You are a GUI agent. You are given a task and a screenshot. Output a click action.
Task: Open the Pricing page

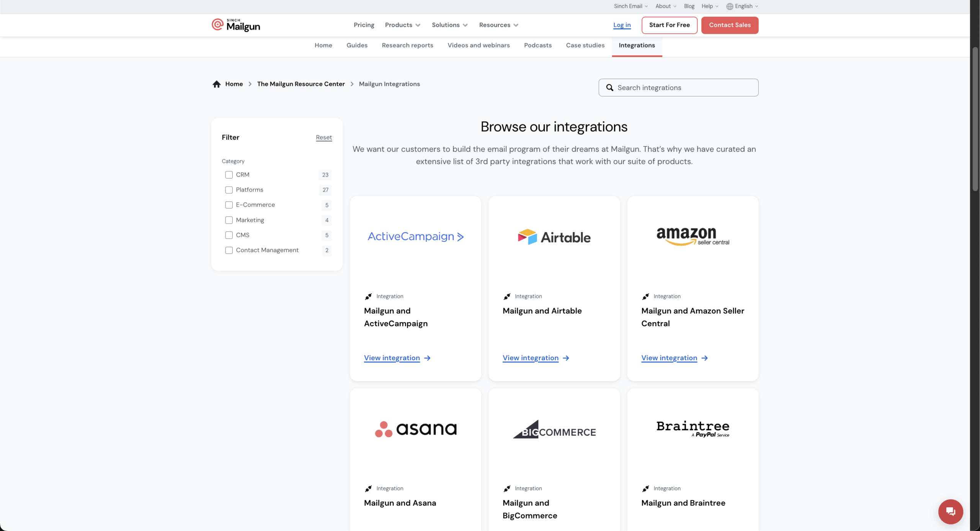click(364, 25)
